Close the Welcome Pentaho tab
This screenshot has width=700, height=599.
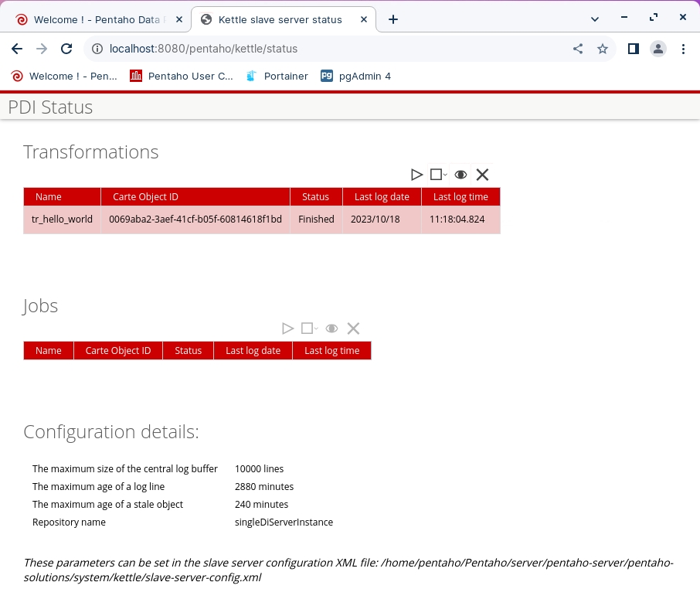tap(179, 19)
